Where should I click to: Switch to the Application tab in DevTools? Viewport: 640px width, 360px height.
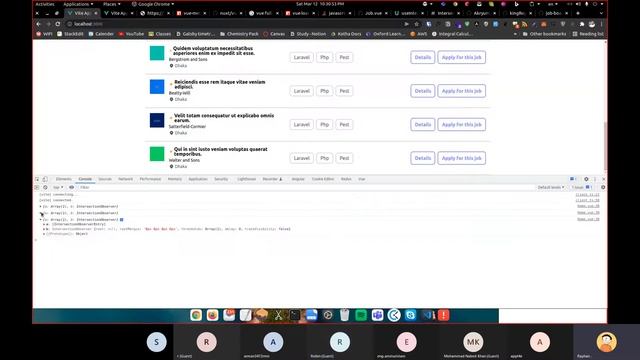click(x=198, y=179)
